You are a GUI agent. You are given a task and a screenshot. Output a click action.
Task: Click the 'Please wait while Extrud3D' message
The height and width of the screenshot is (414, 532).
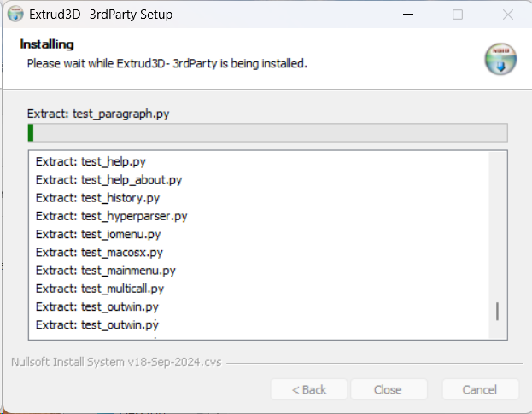tap(167, 63)
